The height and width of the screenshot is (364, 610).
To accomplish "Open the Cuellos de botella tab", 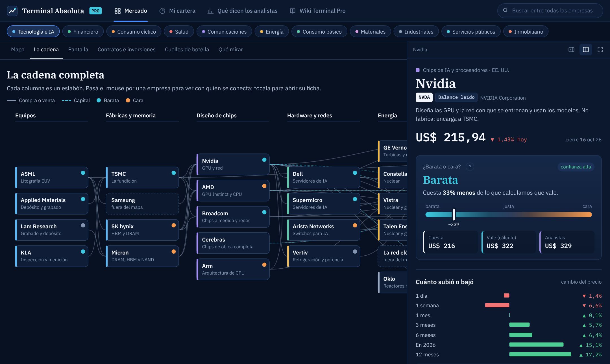I will point(187,50).
